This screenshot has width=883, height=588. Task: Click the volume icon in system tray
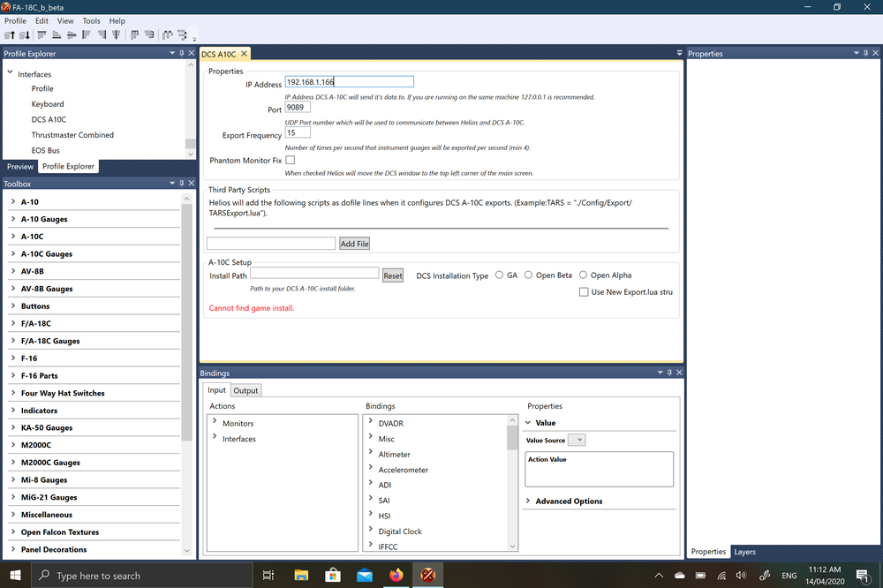741,575
